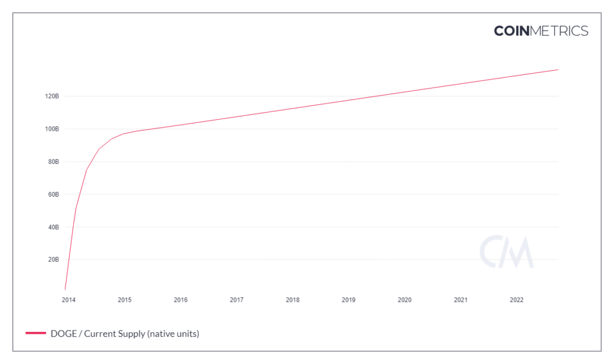Pick the 2019 x-axis label
This screenshot has width=614, height=364.
pyautogui.click(x=348, y=300)
